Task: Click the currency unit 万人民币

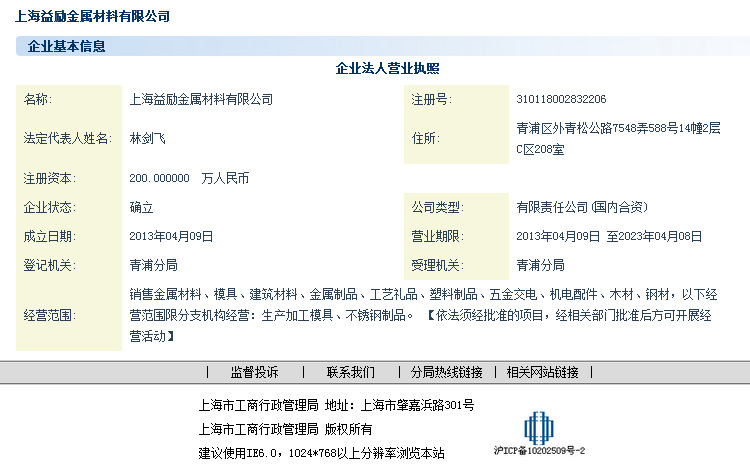Action: [225, 178]
